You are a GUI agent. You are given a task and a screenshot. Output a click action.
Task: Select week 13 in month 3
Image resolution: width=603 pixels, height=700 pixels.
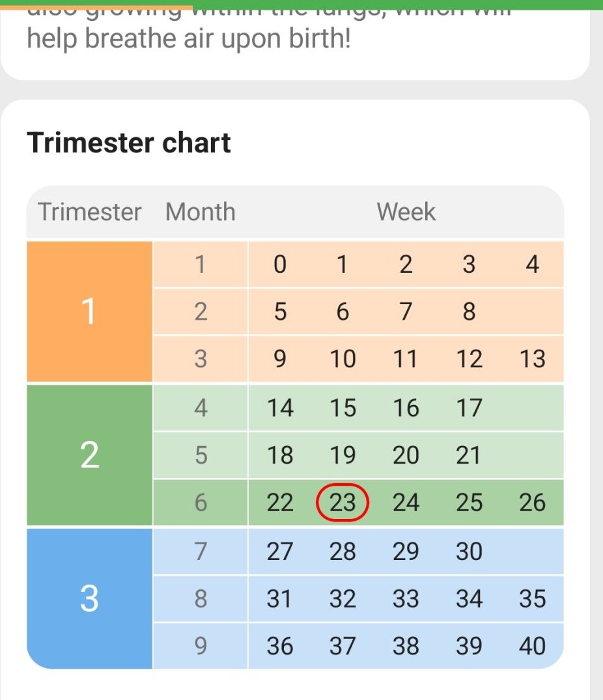click(532, 359)
